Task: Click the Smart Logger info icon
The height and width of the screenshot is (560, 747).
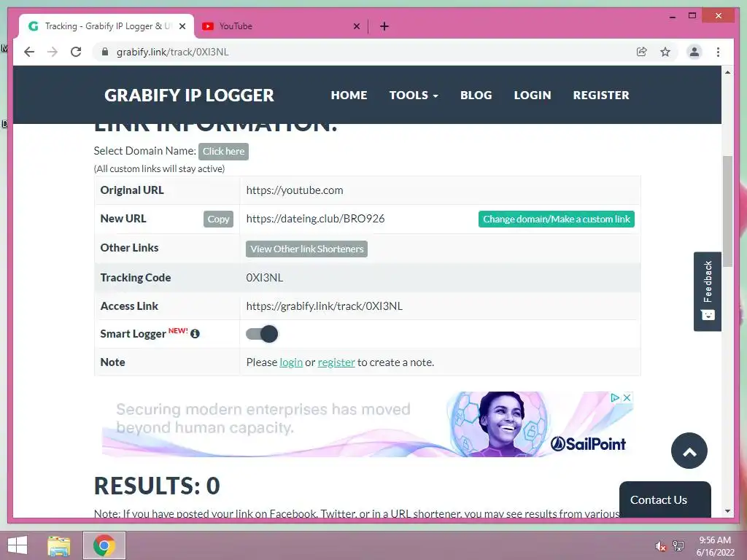Action: [x=195, y=334]
